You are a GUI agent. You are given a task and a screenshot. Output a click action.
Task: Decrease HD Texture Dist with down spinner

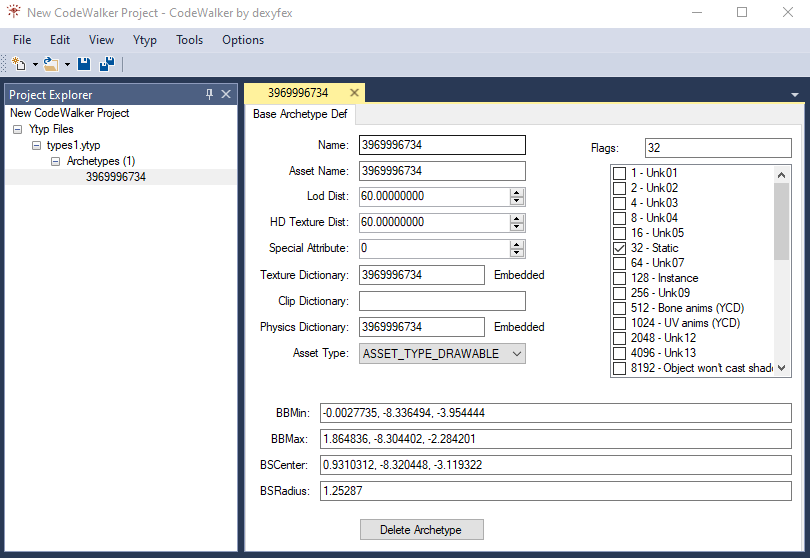tap(517, 227)
